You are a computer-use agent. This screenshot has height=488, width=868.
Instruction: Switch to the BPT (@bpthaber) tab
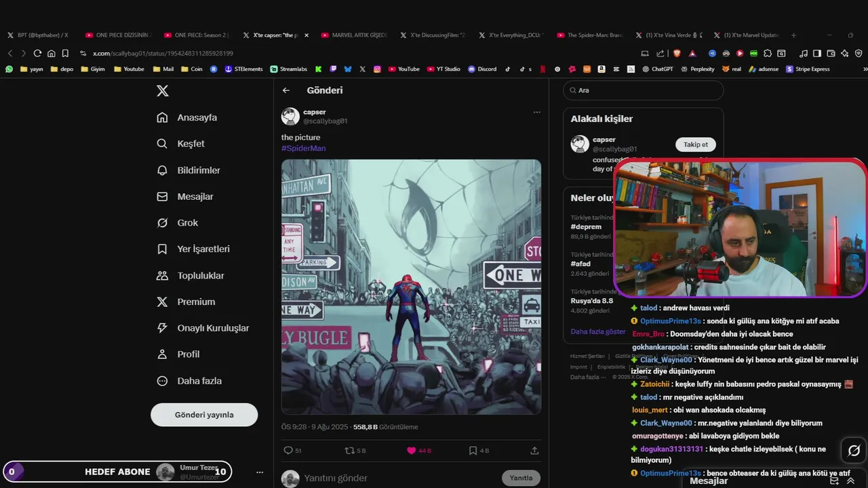[x=38, y=35]
